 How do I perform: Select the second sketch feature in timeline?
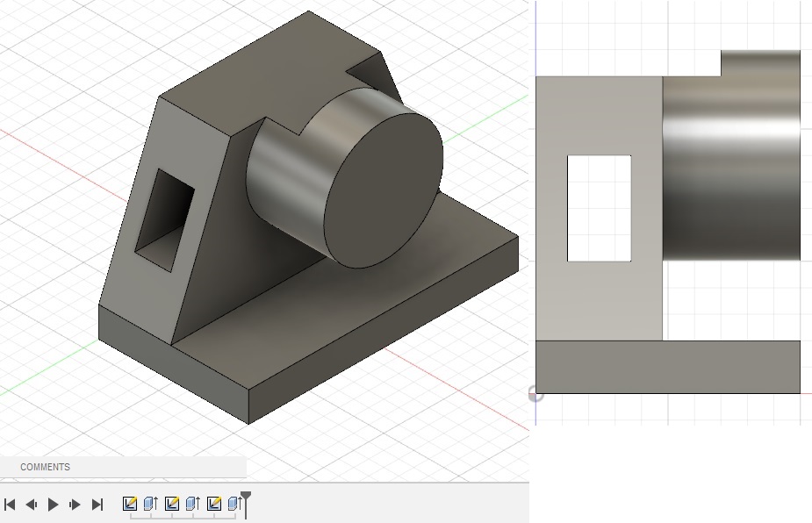click(x=172, y=504)
